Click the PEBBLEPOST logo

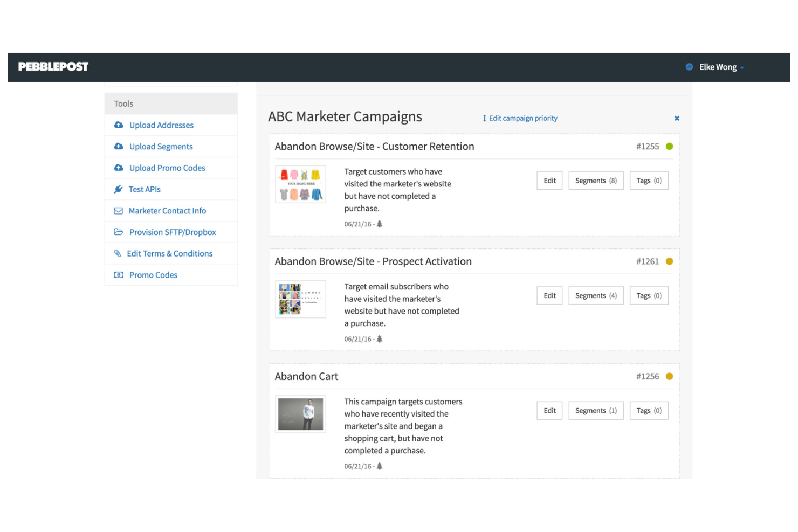pos(53,66)
